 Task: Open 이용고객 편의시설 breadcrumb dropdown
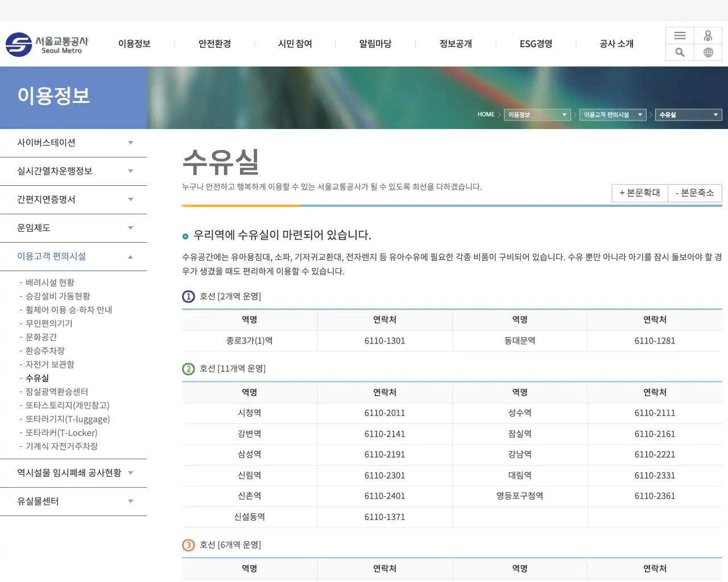click(613, 115)
